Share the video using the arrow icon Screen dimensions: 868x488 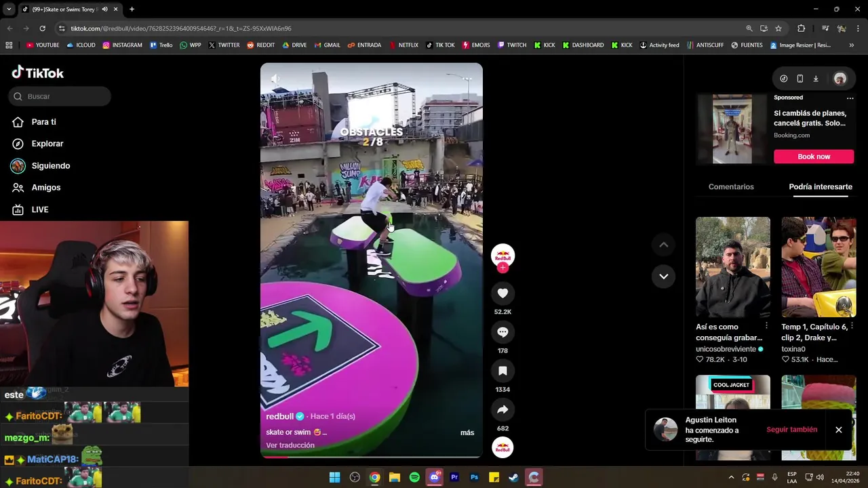tap(502, 409)
